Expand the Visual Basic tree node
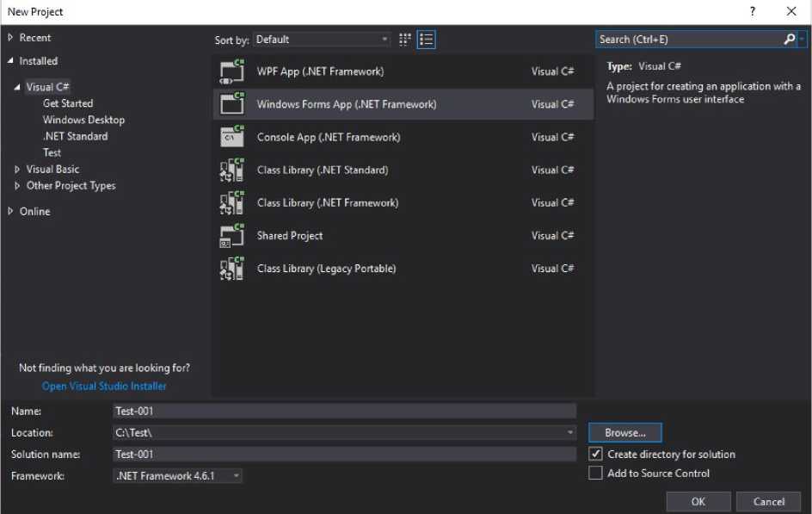Viewport: 812px width, 514px height. [17, 170]
